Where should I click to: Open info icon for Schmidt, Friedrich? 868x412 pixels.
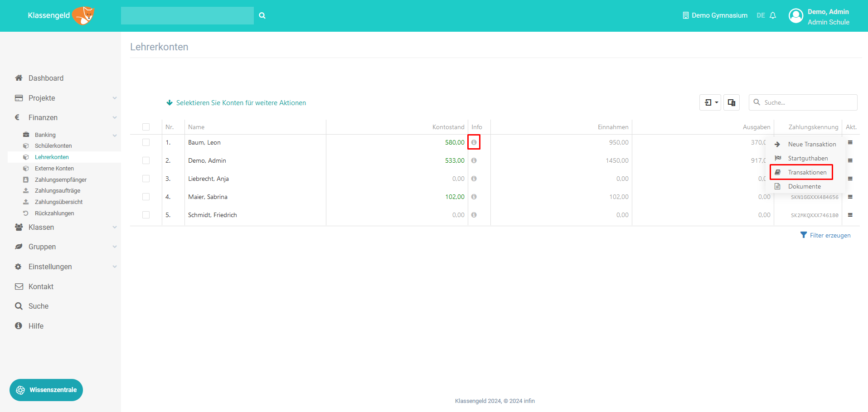[474, 215]
